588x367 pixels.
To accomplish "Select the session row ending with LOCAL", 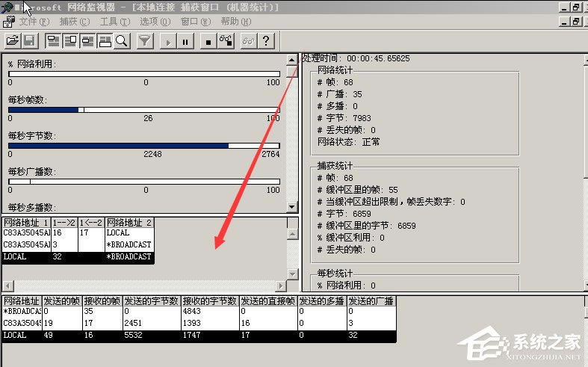I will pos(78,232).
